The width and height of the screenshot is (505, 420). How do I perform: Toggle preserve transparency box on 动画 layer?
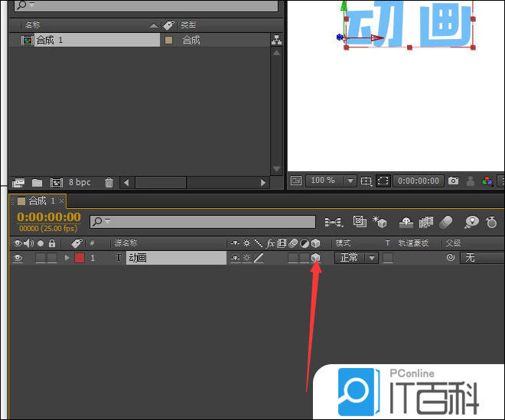(388, 258)
